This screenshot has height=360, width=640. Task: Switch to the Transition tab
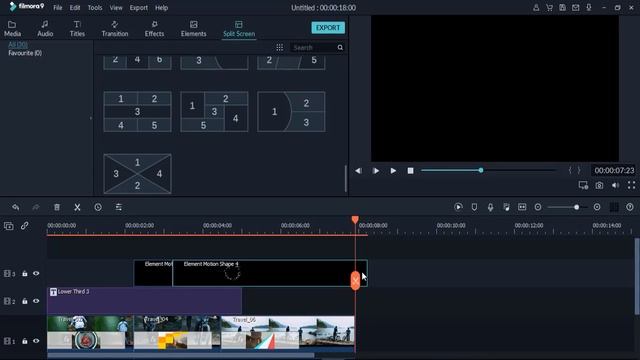pyautogui.click(x=115, y=29)
